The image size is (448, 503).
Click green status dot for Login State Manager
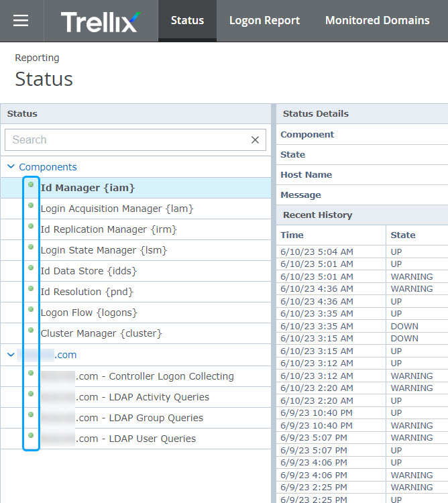coord(31,247)
